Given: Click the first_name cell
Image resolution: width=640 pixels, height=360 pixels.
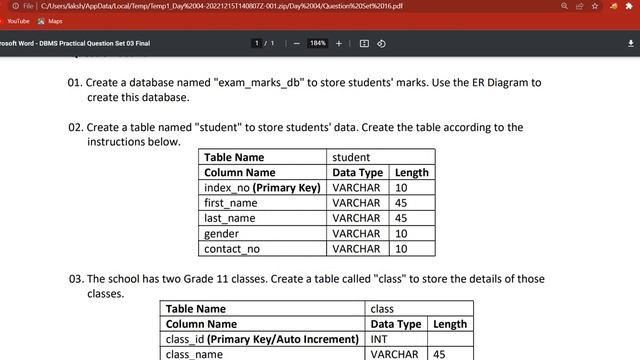Looking at the screenshot, I should click(x=262, y=203).
